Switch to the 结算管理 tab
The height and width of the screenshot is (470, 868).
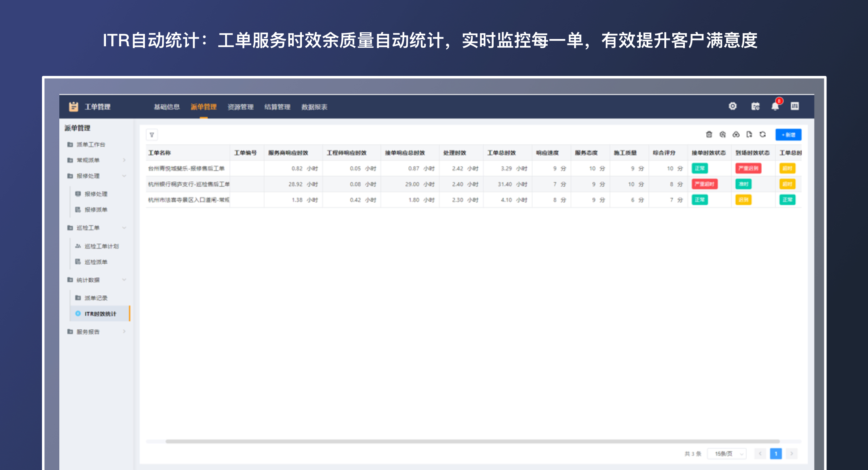[x=278, y=107]
